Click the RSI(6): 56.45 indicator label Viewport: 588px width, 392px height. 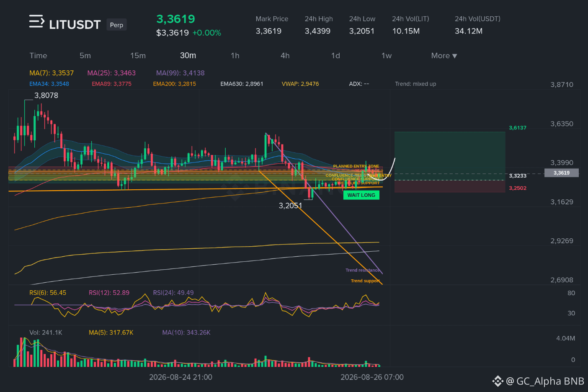click(48, 293)
